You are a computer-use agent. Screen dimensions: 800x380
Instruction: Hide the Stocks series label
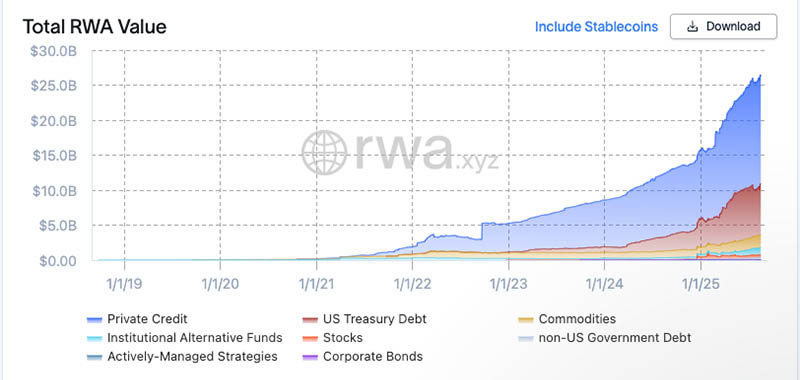pyautogui.click(x=343, y=338)
